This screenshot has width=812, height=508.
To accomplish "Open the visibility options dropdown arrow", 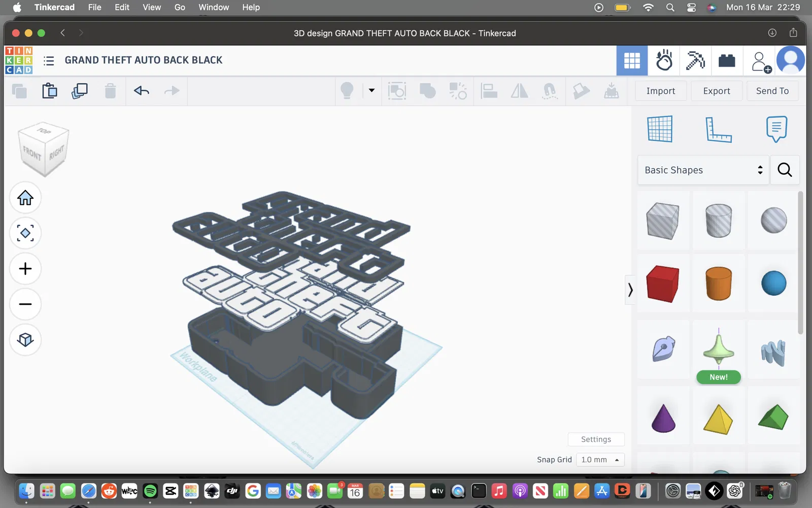I will coord(371,90).
